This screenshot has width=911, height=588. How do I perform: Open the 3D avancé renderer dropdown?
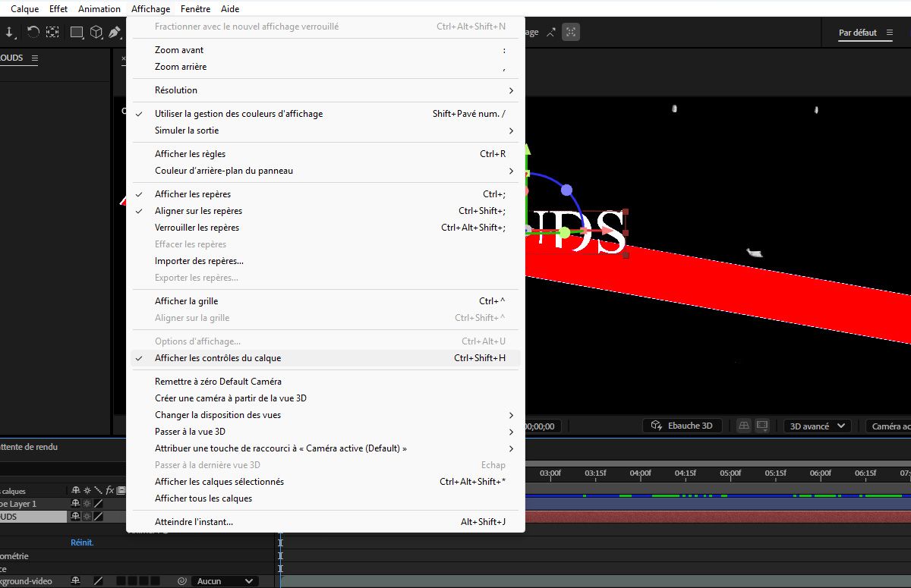tap(817, 426)
